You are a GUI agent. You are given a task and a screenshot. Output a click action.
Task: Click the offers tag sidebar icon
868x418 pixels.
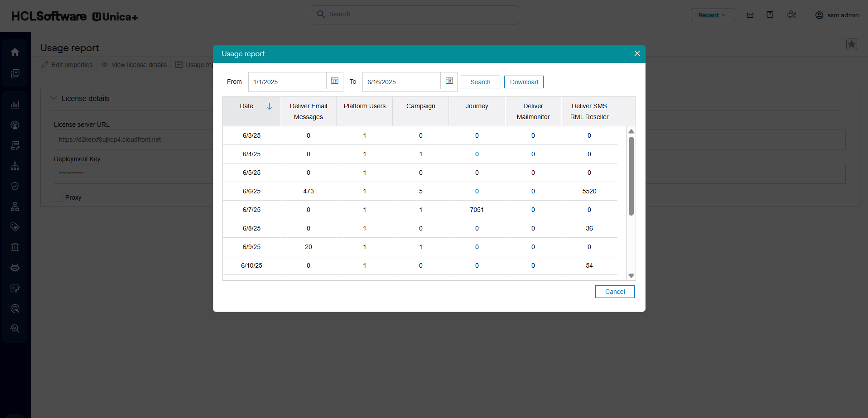pos(15,227)
